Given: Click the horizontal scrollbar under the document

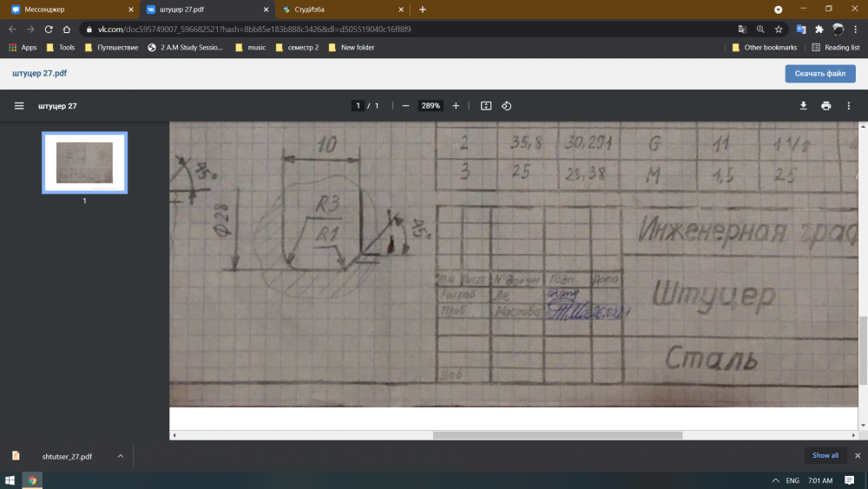Looking at the screenshot, I should click(557, 435).
